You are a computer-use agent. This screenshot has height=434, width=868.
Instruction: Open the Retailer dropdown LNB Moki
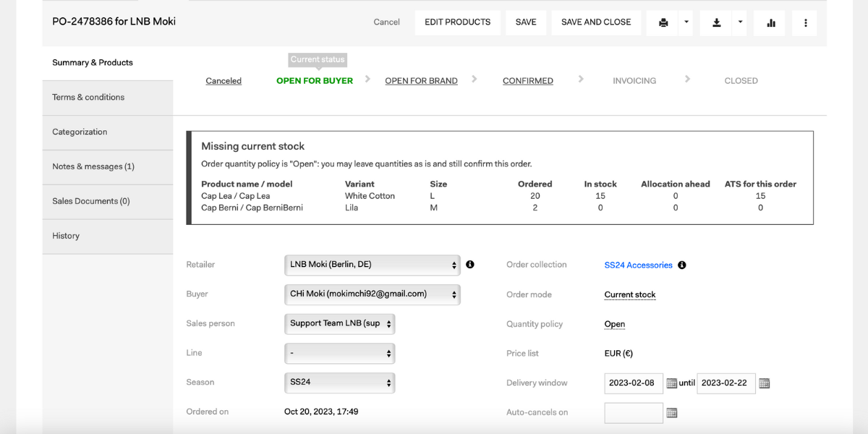[373, 265]
